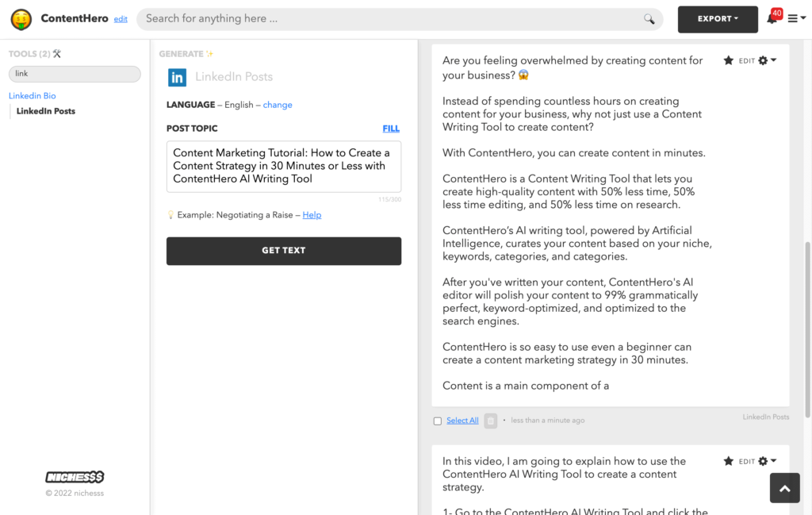Screen dimensions: 812x515
Task: Click the trash delete icon
Action: (490, 421)
